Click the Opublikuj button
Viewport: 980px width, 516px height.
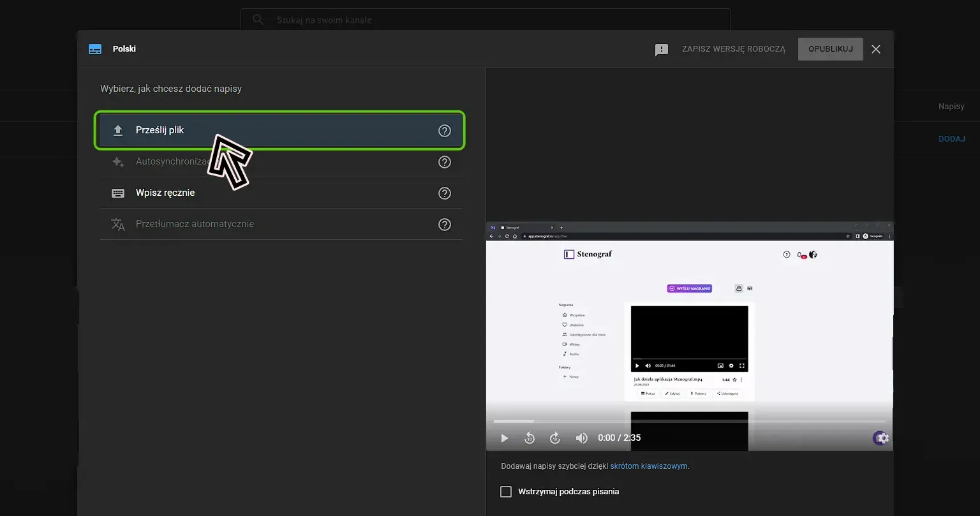coord(830,49)
